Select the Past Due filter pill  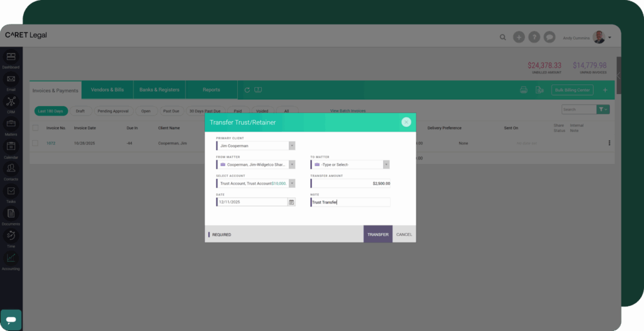[x=172, y=111]
